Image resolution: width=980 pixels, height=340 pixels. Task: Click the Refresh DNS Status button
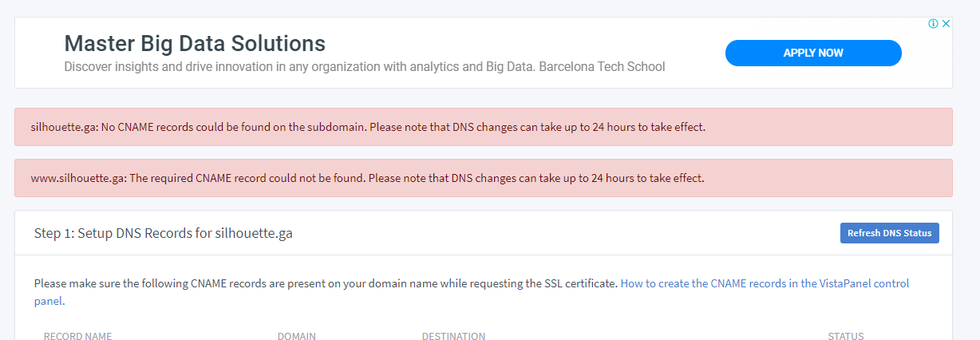(x=889, y=233)
